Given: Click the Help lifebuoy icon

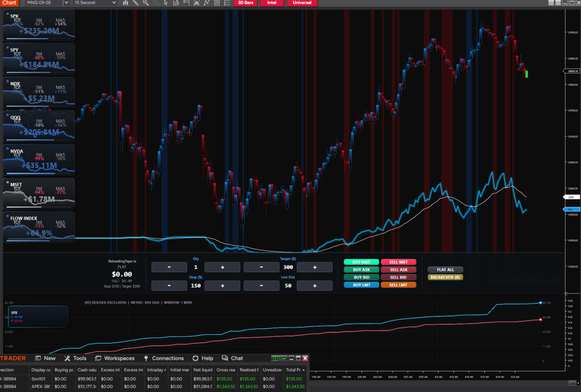Looking at the screenshot, I should tap(195, 358).
